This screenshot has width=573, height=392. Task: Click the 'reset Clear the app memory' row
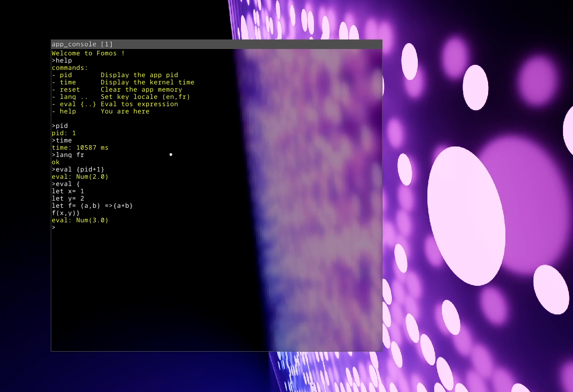(x=117, y=90)
